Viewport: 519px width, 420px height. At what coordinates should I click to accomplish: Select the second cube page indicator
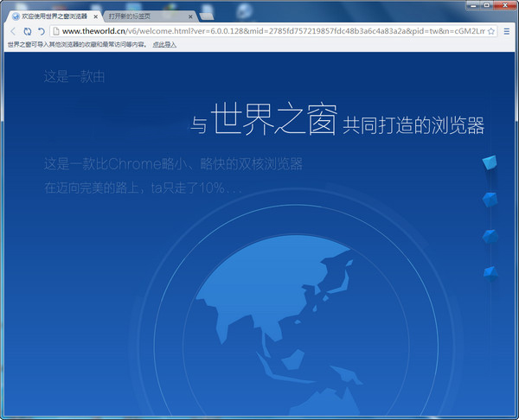490,200
